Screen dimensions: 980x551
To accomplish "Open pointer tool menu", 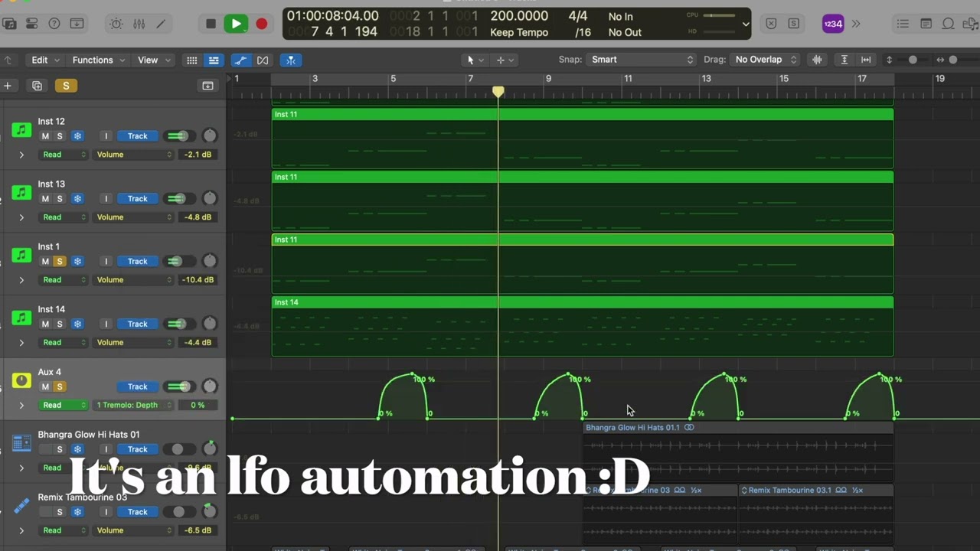I will (475, 60).
